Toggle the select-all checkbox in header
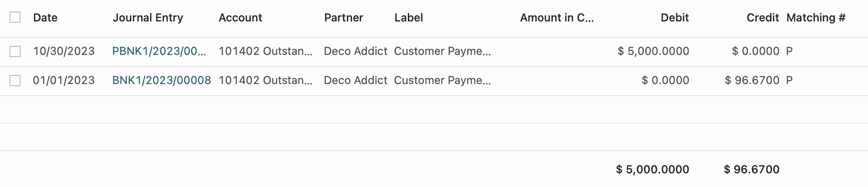The height and width of the screenshot is (187, 868). click(x=15, y=18)
